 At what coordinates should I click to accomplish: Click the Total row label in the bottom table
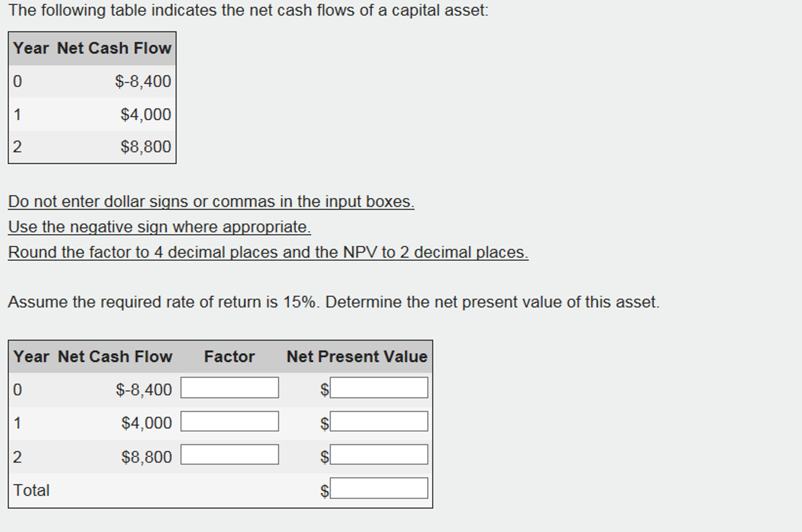(32, 490)
